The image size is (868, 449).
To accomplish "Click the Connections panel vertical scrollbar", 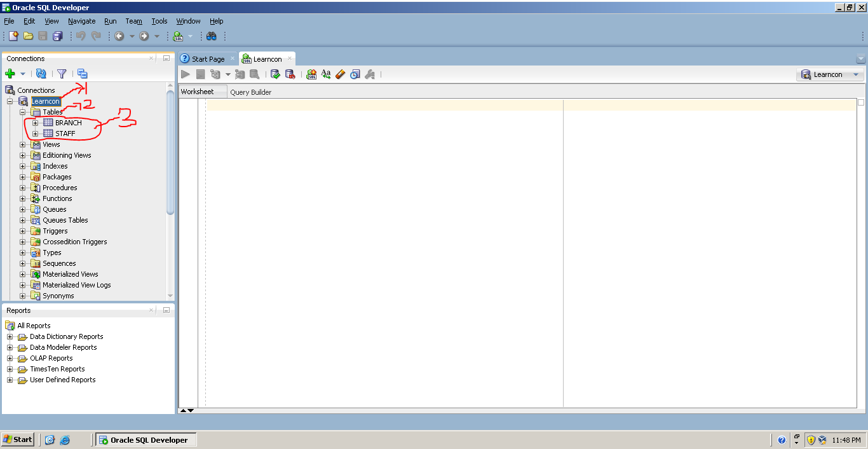I will point(170,153).
